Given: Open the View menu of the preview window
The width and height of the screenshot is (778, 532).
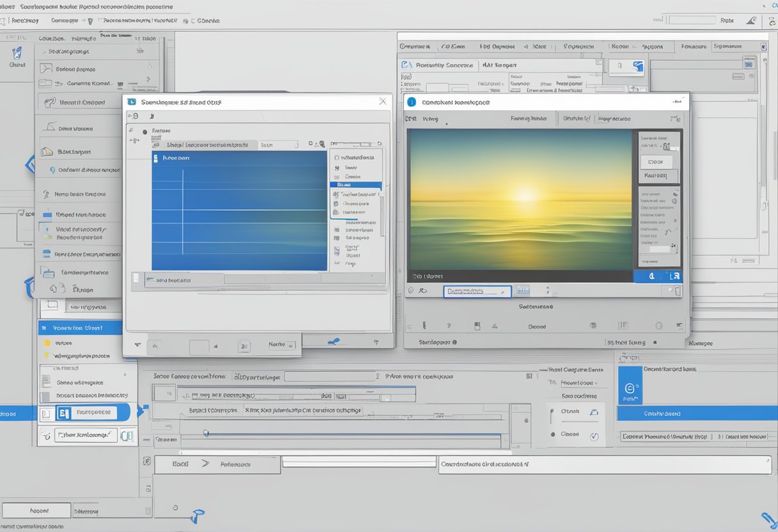Looking at the screenshot, I should pyautogui.click(x=432, y=118).
